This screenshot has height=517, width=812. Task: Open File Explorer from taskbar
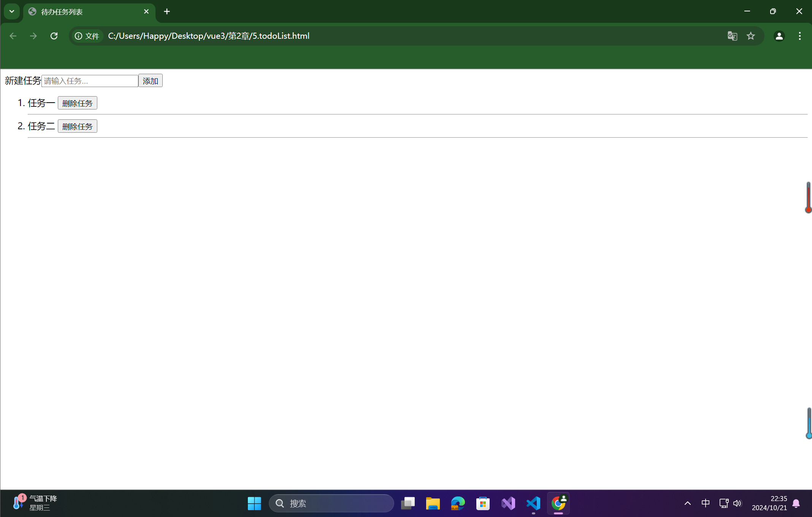point(433,503)
